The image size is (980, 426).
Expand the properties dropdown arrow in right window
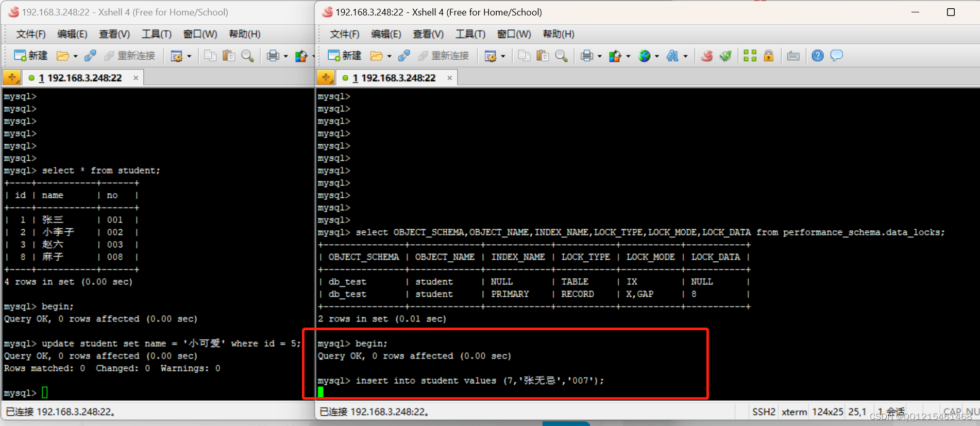[503, 56]
